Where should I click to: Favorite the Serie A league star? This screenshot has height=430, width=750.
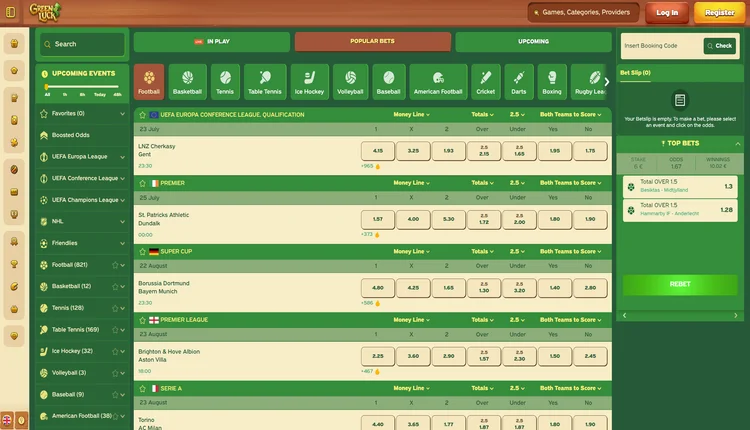pos(143,388)
